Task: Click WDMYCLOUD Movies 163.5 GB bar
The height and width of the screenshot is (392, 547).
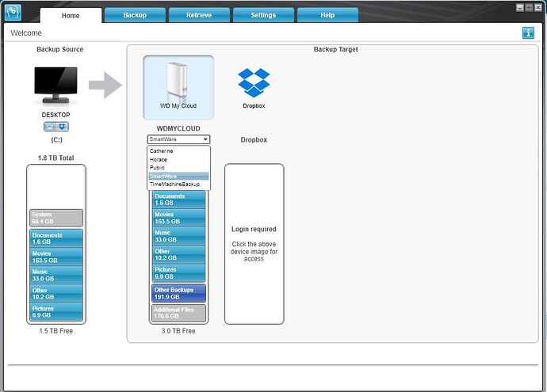Action: 178,218
